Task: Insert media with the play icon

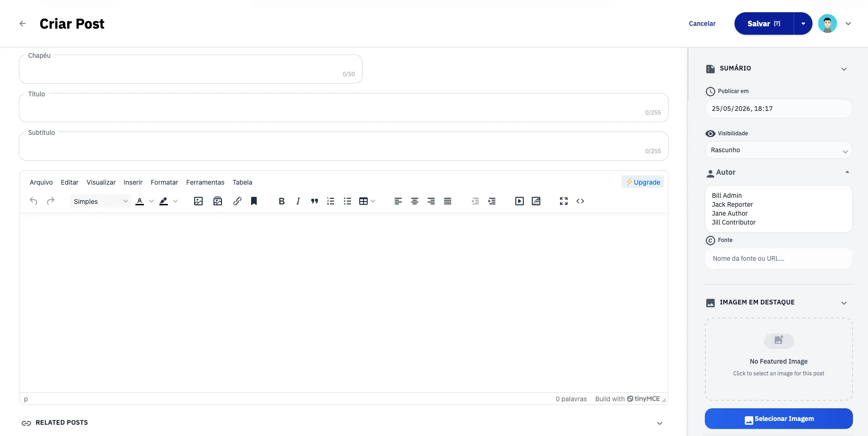Action: [x=520, y=201]
